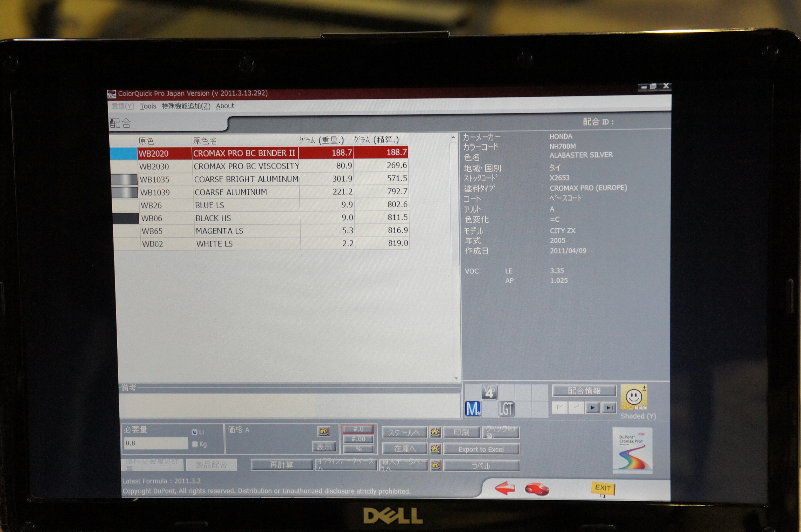Click the 備考 notes text area

(290, 405)
